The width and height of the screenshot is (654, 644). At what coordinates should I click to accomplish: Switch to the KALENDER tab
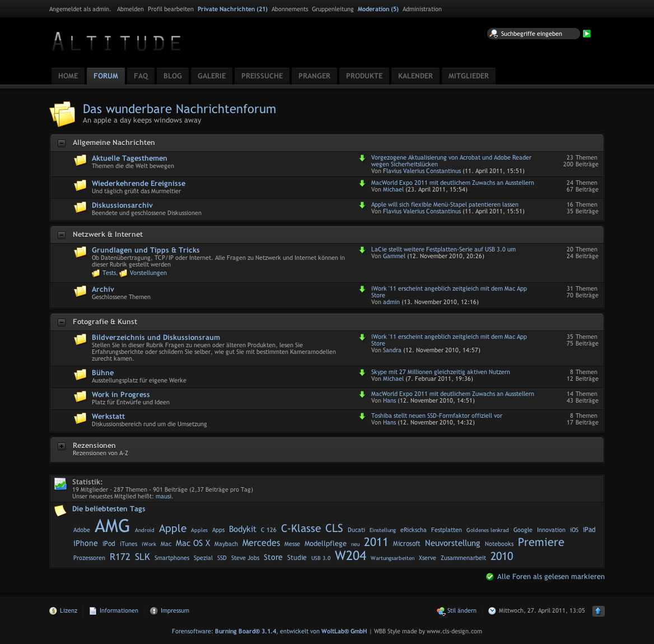coord(415,76)
